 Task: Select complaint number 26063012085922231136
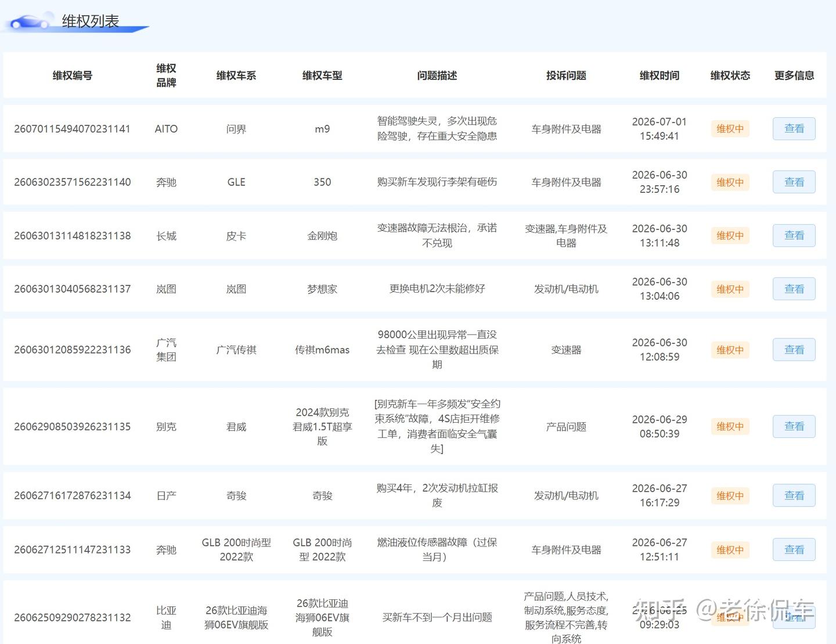point(73,350)
